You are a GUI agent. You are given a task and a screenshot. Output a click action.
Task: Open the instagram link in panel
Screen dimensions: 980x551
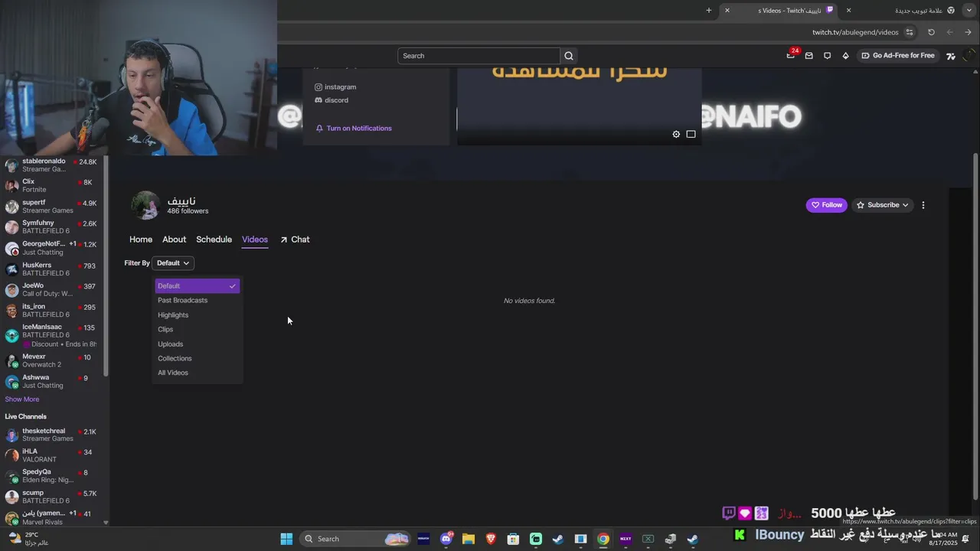(x=335, y=87)
